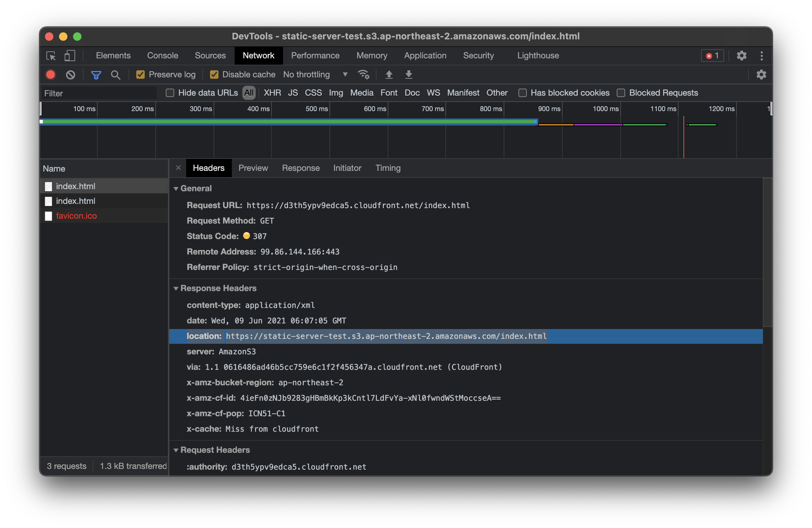Screen dimensions: 812x528
Task: Toggle the device toolbar icon
Action: pyautogui.click(x=70, y=56)
